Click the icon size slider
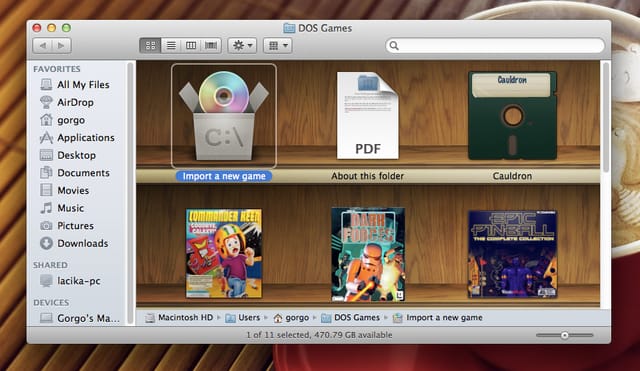 coord(564,335)
